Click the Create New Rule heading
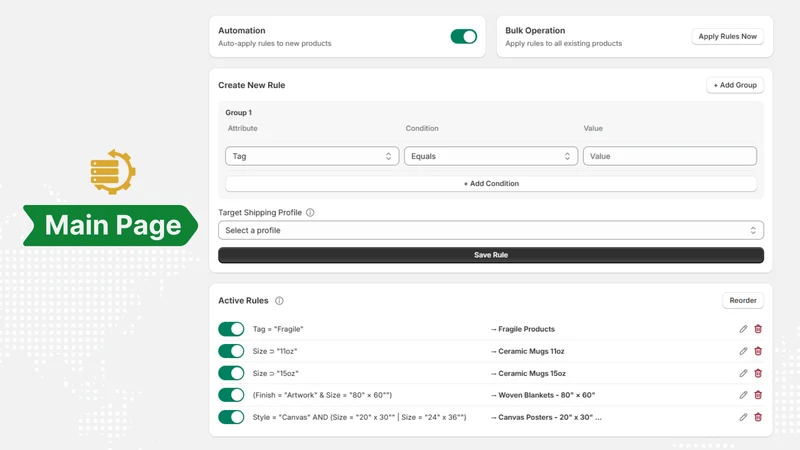800x450 pixels. tap(252, 85)
